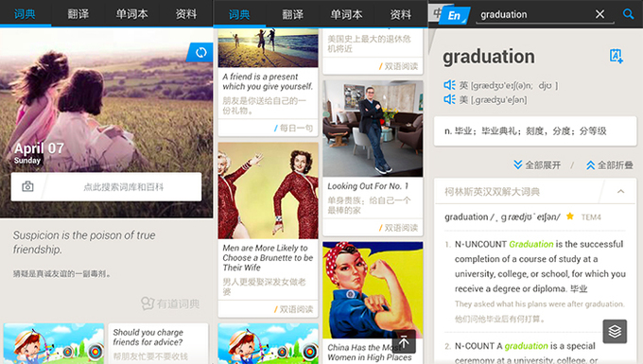Refresh the daily picture with the blue refresh icon
Screen dimensions: 643x364
200,52
